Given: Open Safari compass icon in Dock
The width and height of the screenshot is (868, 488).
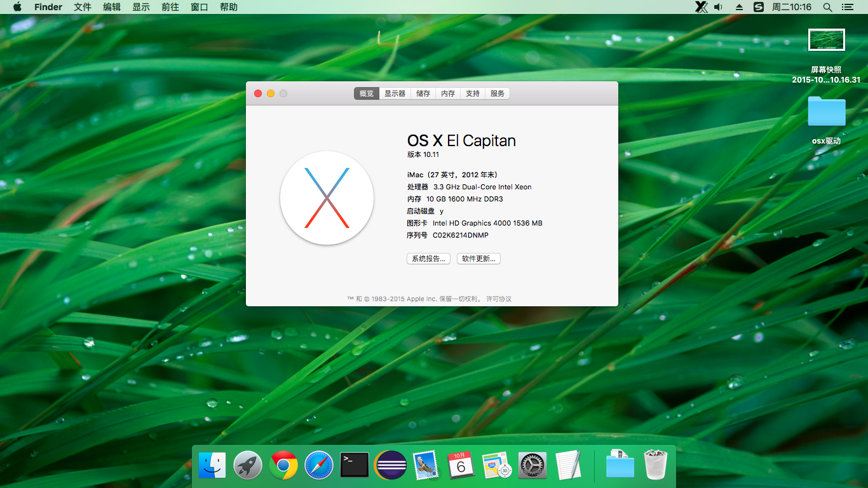Looking at the screenshot, I should [319, 465].
